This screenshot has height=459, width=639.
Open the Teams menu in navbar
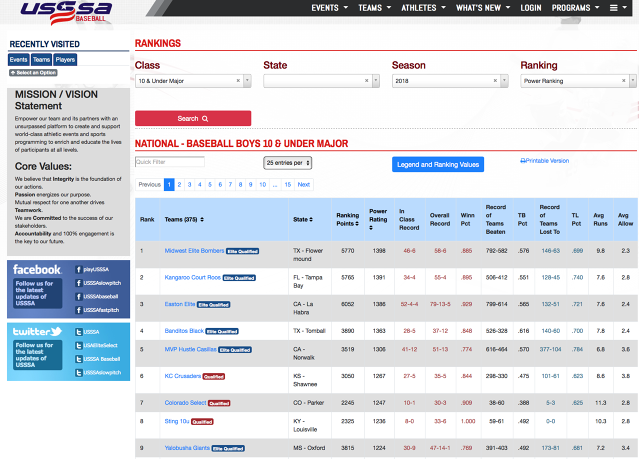[375, 8]
